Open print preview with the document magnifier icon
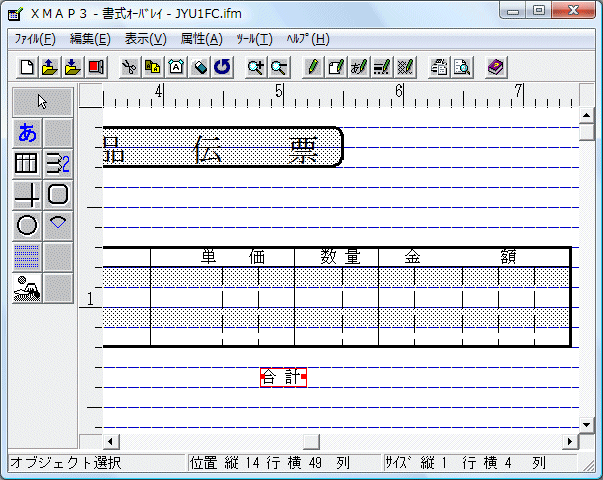This screenshot has width=603, height=480. [462, 67]
